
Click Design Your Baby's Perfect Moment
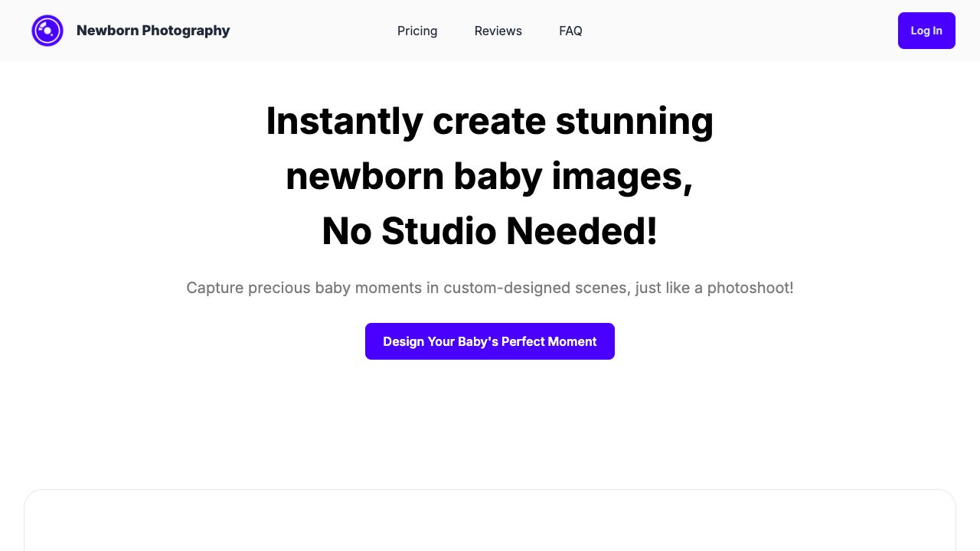point(490,341)
